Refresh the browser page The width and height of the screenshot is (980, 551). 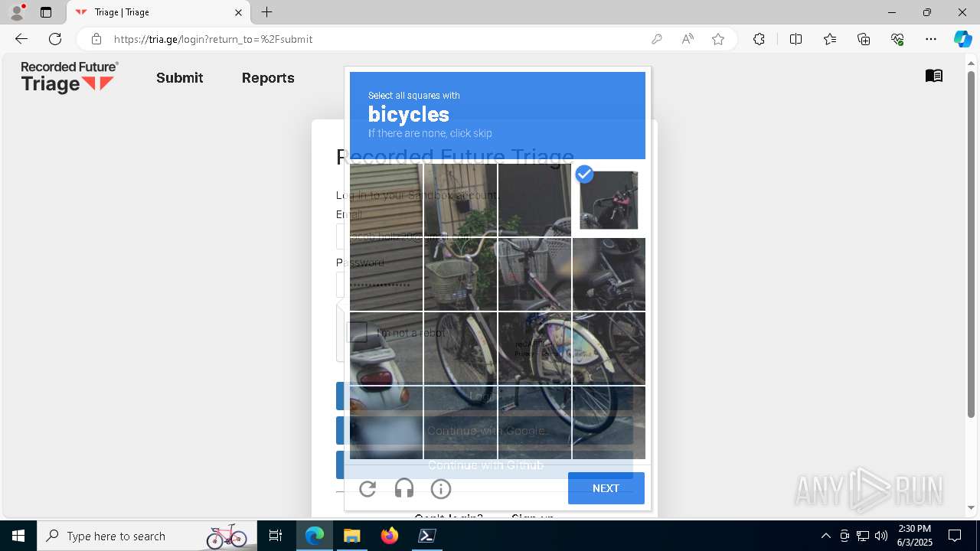(55, 39)
